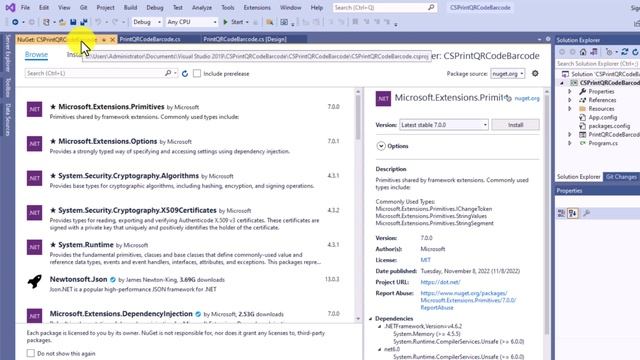Collapse the Dependencies section
Viewport: 640px width, 360px height.
371,319
